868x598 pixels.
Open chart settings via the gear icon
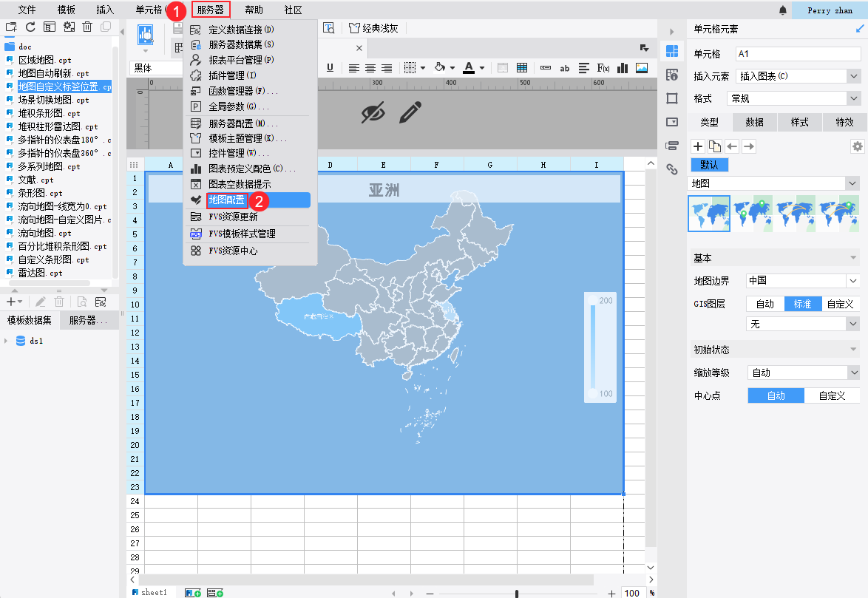click(x=857, y=146)
